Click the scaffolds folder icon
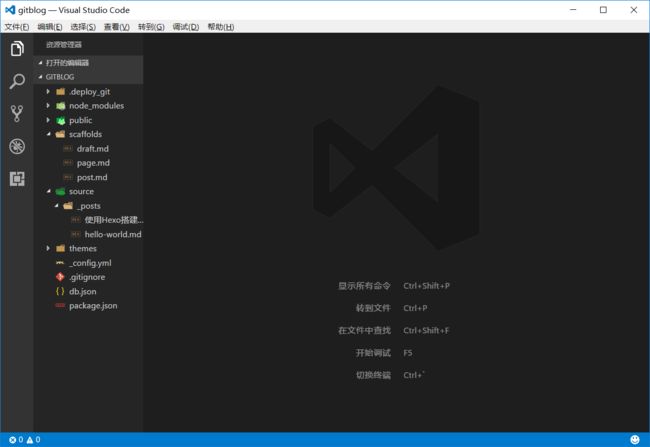650x447 pixels. [x=61, y=134]
